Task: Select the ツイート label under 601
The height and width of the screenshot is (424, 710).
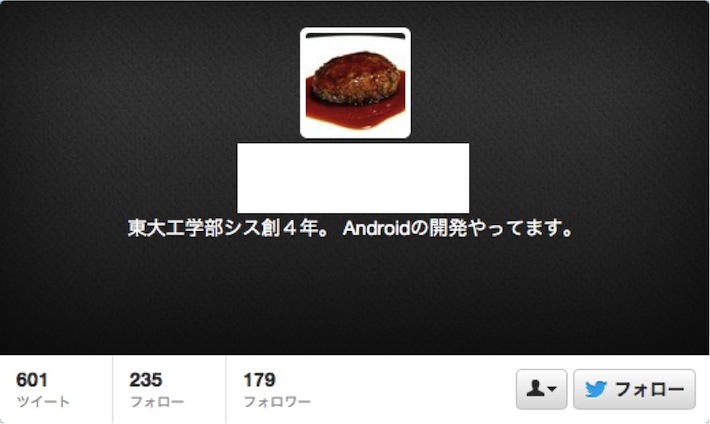Action: pyautogui.click(x=43, y=402)
